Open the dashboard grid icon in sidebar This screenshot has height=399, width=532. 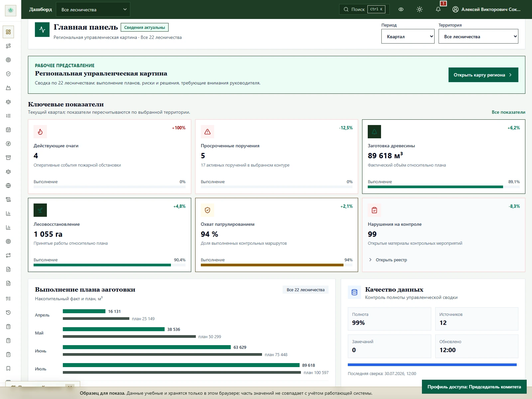coord(8,32)
